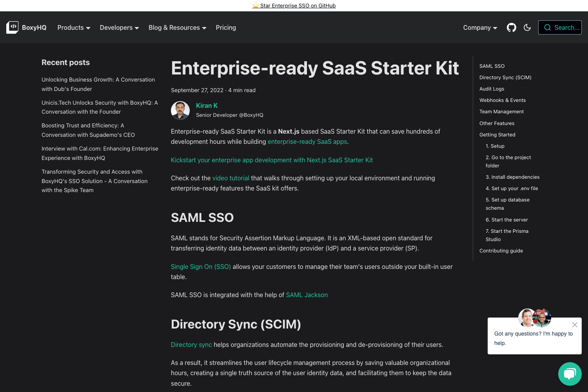Follow the Single Sign On (SSO) link
The height and width of the screenshot is (392, 588).
[x=201, y=267]
